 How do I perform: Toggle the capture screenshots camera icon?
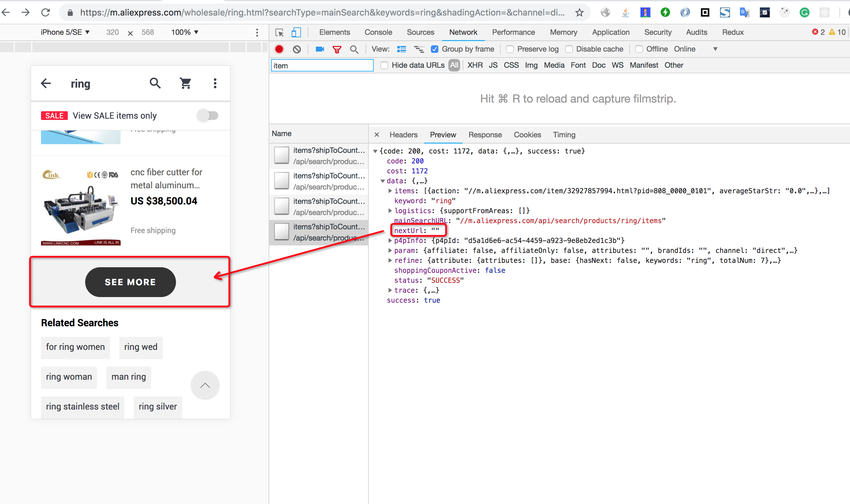[x=319, y=49]
